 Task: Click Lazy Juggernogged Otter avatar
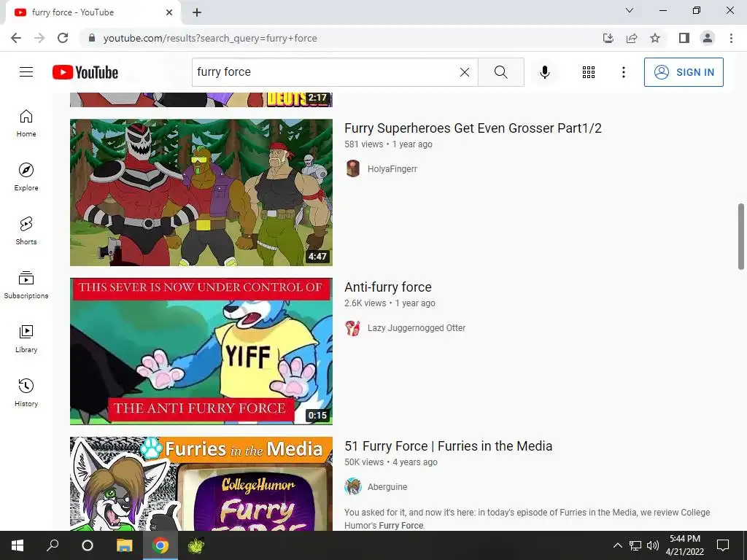(x=353, y=327)
